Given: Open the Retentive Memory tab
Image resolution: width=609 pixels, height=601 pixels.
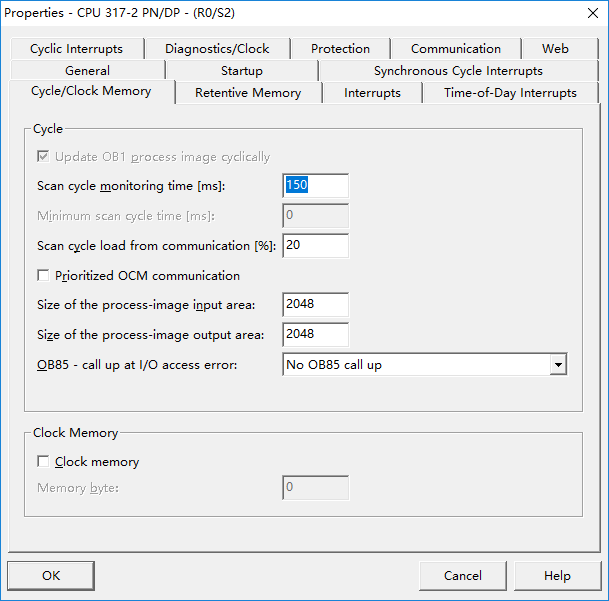Looking at the screenshot, I should (x=248, y=93).
